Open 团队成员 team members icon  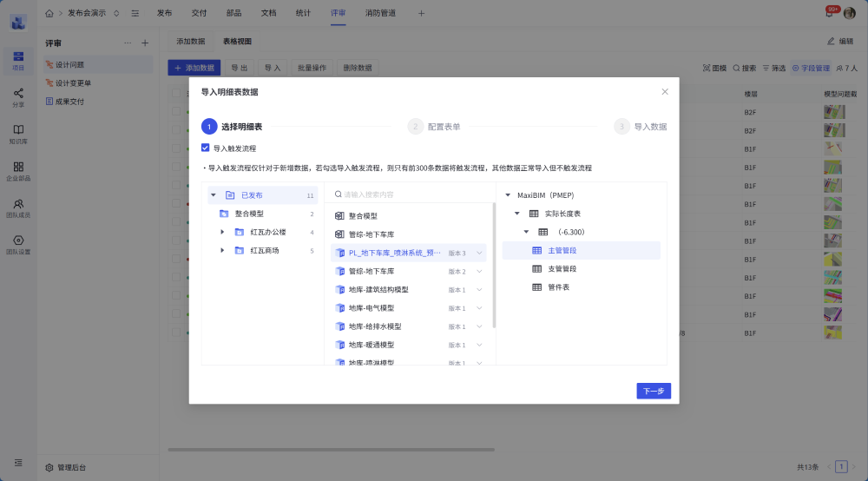tap(18, 208)
